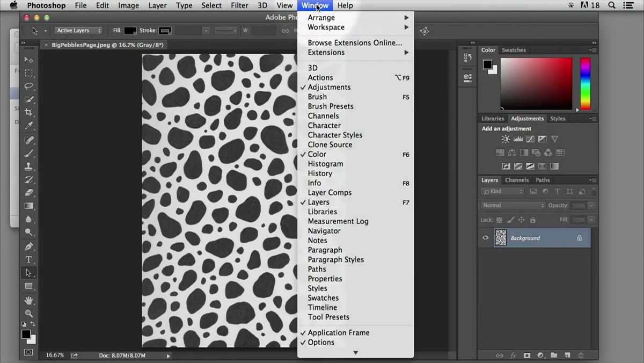Viewport: 644px width, 363px height.
Task: Open the Opacity value dropdown arrow
Action: [x=591, y=206]
